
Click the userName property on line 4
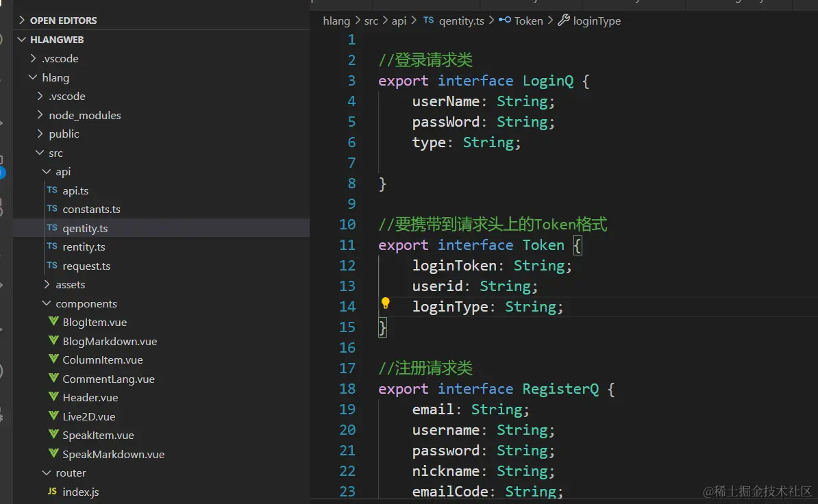tap(445, 101)
